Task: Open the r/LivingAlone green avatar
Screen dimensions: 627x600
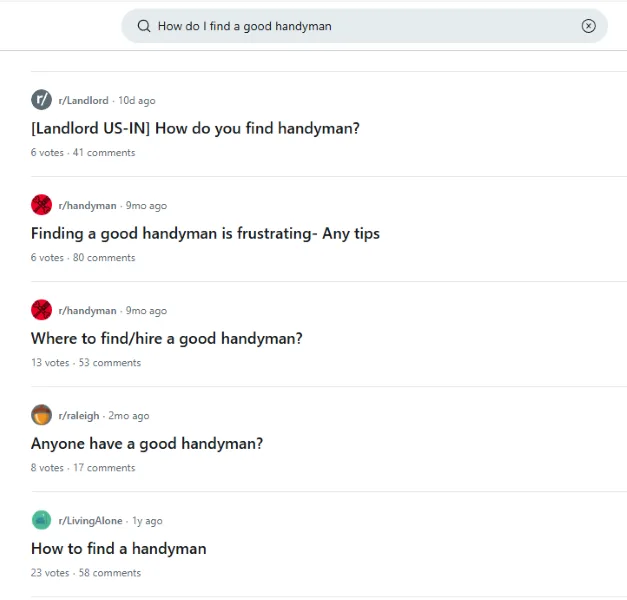Action: tap(42, 520)
